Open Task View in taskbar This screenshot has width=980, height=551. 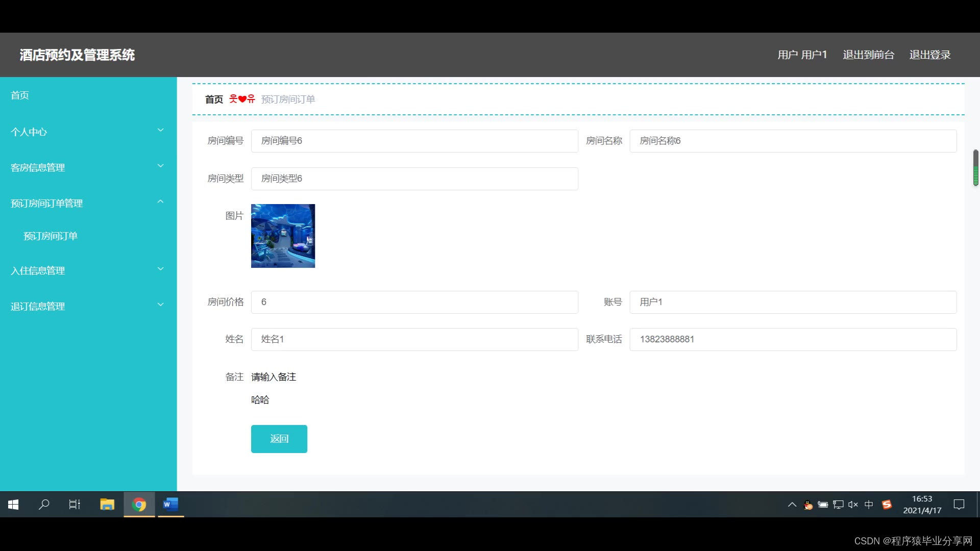(75, 505)
